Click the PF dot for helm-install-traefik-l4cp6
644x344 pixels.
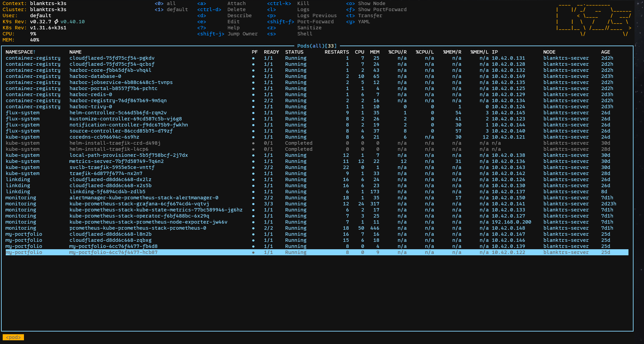pyautogui.click(x=253, y=149)
